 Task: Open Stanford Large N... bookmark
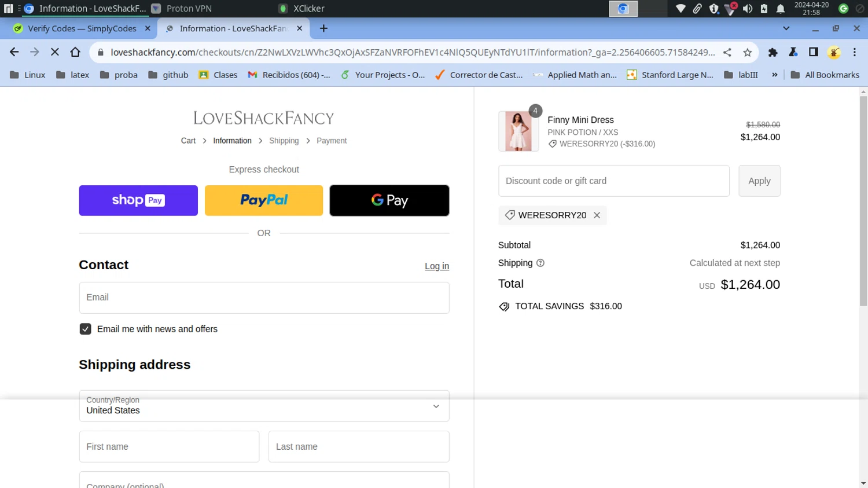click(x=670, y=75)
